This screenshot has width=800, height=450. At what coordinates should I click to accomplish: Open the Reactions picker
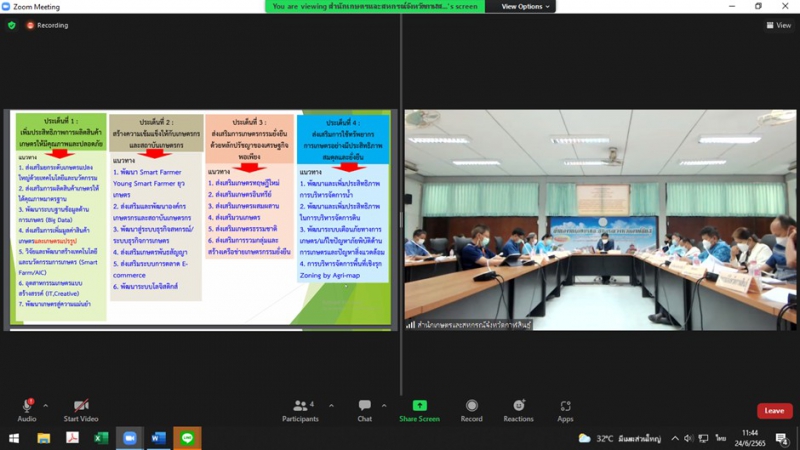[x=518, y=408]
